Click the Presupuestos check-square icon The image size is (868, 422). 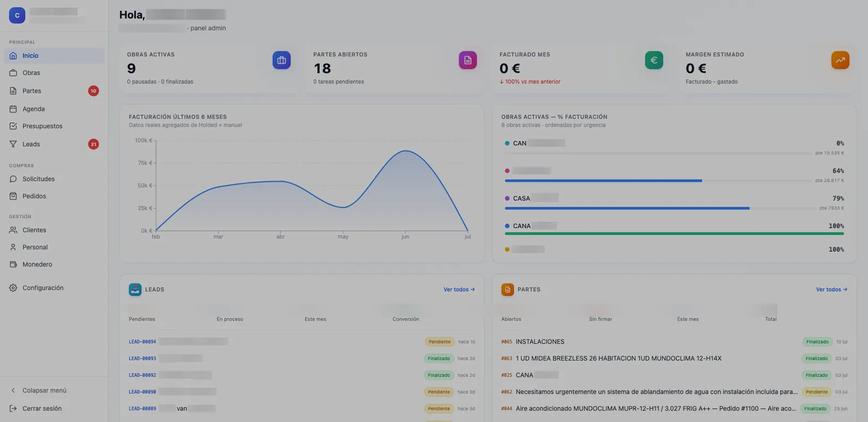13,126
